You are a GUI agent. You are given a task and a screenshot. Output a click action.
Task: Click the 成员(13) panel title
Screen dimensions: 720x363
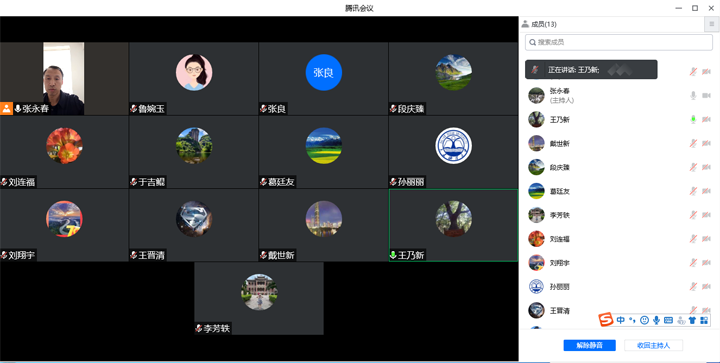point(544,24)
